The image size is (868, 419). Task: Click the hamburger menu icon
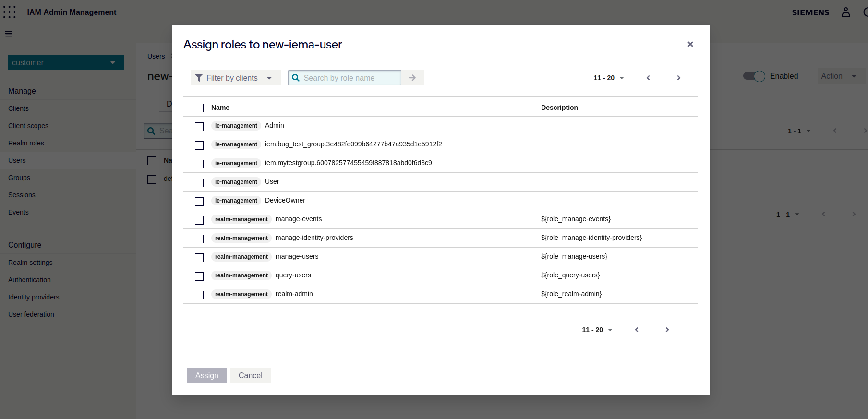click(x=9, y=34)
